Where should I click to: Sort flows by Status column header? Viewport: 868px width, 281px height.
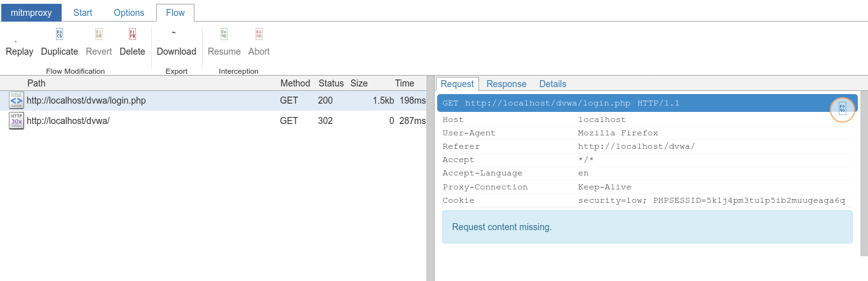[x=330, y=83]
